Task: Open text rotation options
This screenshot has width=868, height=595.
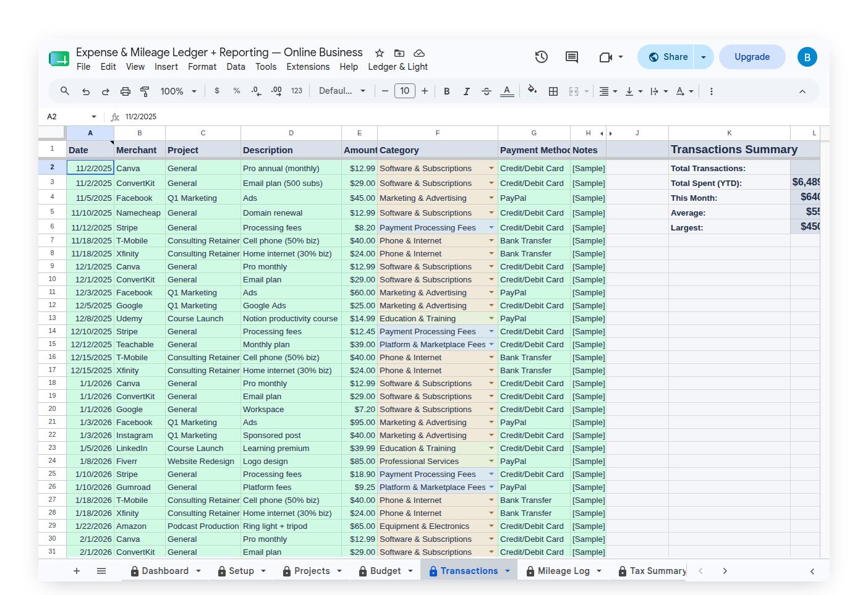Action: (684, 91)
